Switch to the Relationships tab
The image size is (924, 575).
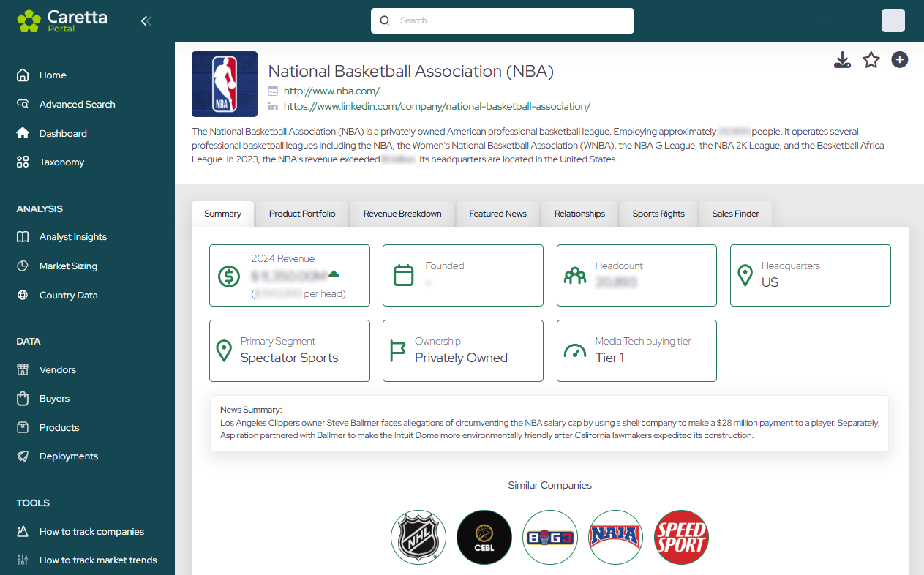579,214
